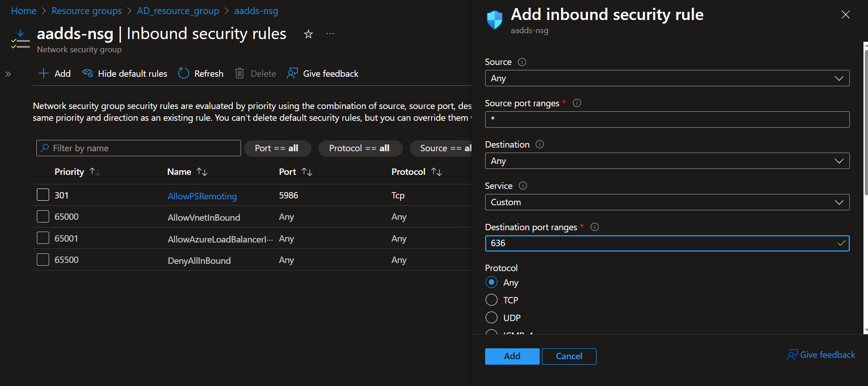Expand the Service dropdown set to Custom
The height and width of the screenshot is (386, 868).
[667, 202]
